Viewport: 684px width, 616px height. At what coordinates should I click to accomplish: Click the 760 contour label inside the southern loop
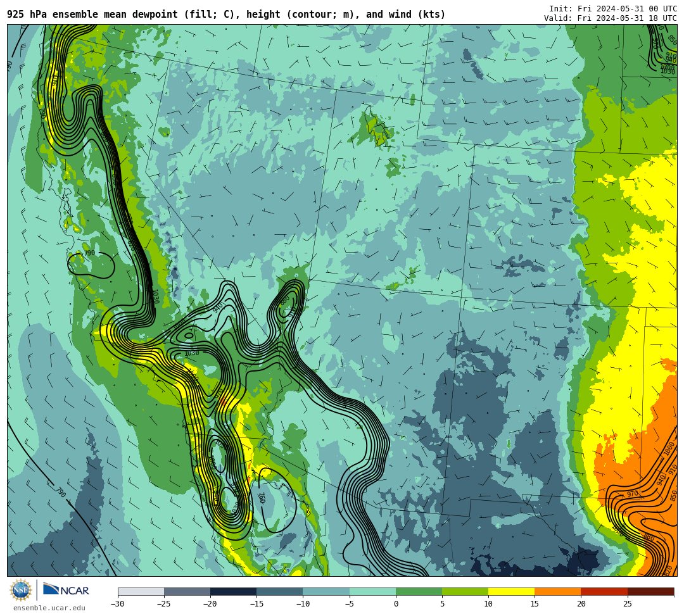click(x=262, y=498)
